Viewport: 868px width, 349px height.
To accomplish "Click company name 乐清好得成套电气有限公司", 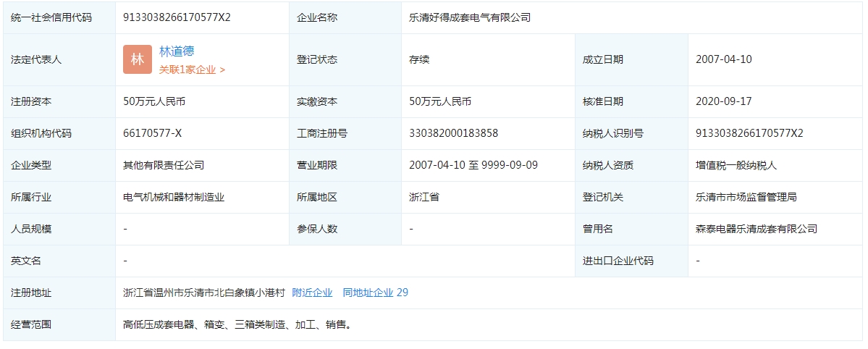I will click(x=469, y=17).
